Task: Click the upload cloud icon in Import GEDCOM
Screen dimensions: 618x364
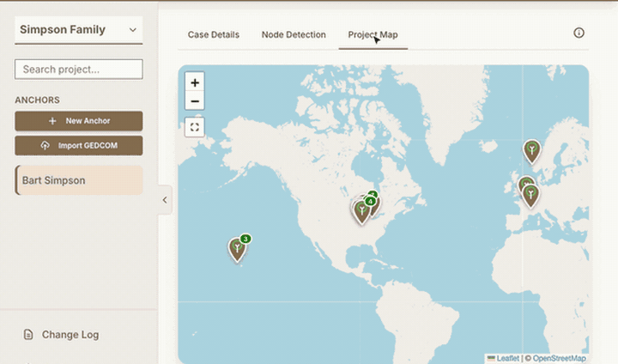Action: click(45, 146)
